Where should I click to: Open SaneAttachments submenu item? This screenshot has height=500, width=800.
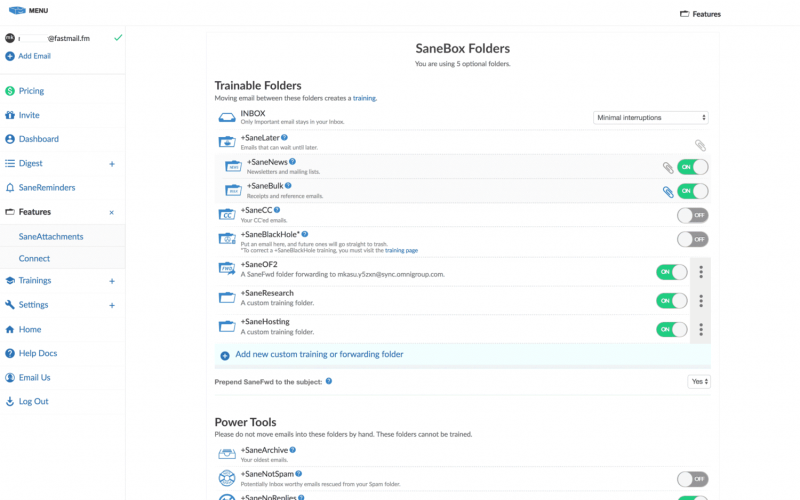tap(51, 237)
